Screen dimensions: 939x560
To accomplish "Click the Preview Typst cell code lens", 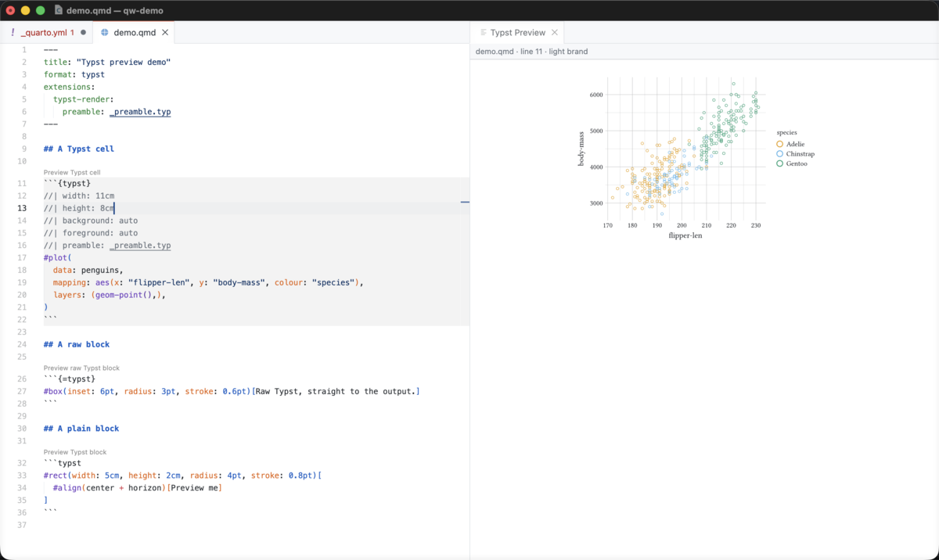I will (x=72, y=172).
